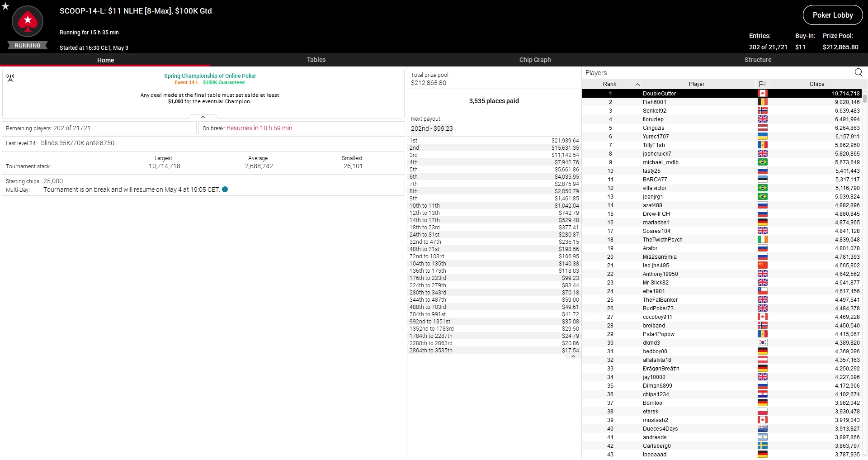Click the favorite star icon at top-left

[5, 6]
